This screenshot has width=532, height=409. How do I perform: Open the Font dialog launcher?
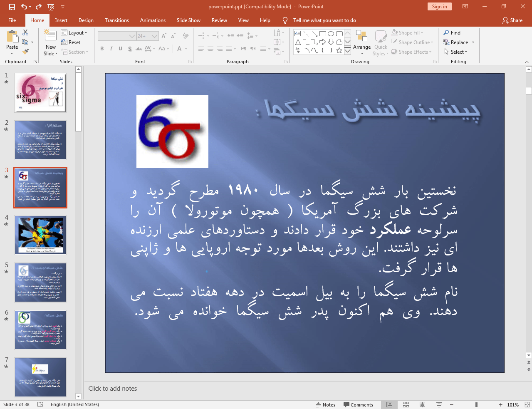190,62
